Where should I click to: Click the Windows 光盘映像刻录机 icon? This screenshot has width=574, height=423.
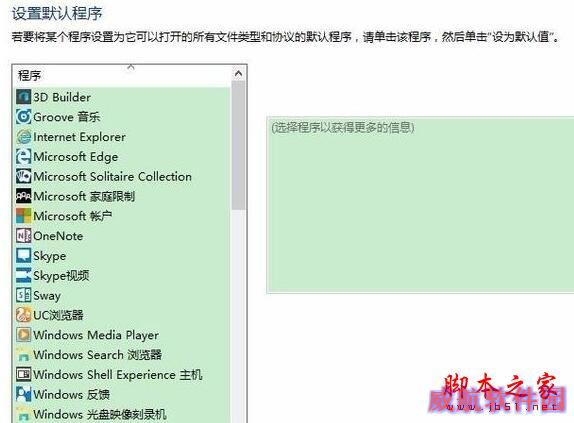(23, 414)
